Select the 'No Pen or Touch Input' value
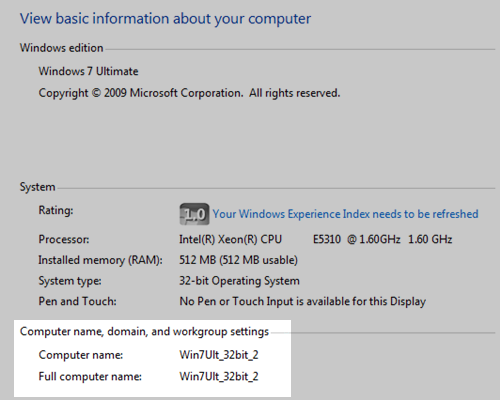The image size is (500, 400). click(x=303, y=302)
